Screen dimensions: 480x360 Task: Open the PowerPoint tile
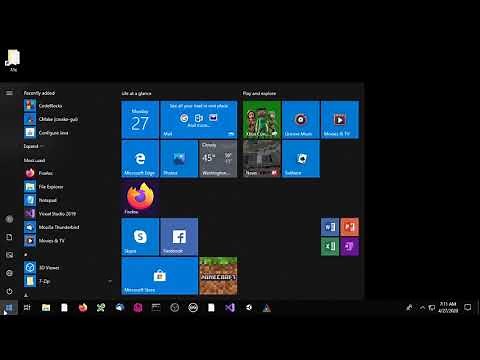(350, 227)
